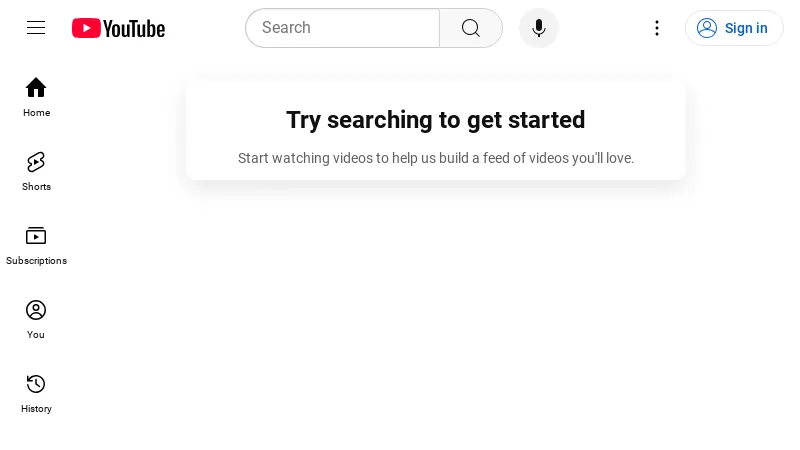Click the avatar icon in Sign in

(707, 28)
